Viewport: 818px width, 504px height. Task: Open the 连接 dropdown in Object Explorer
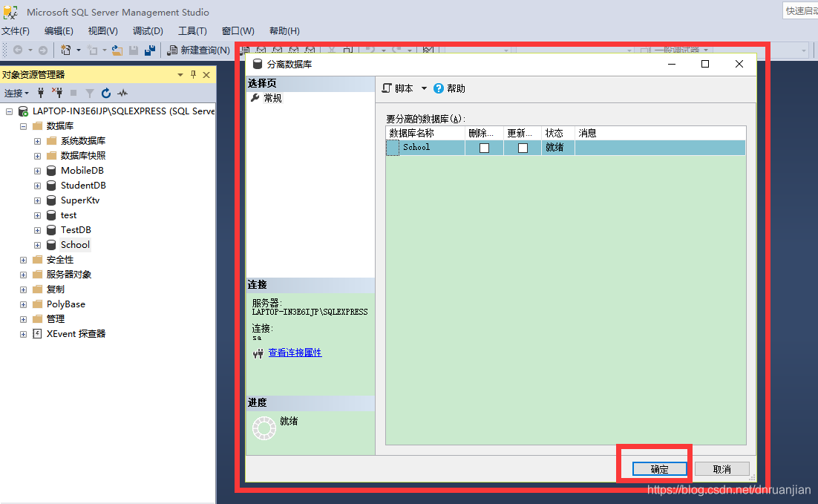click(16, 93)
